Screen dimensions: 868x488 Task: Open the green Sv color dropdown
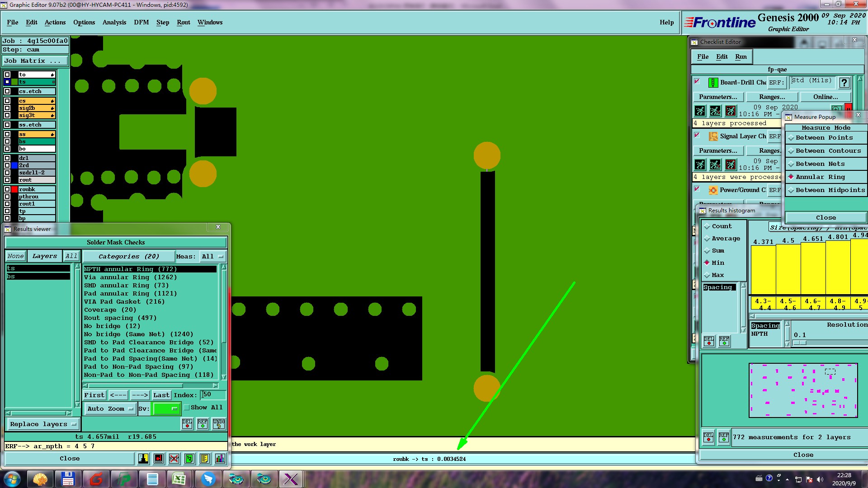click(167, 409)
